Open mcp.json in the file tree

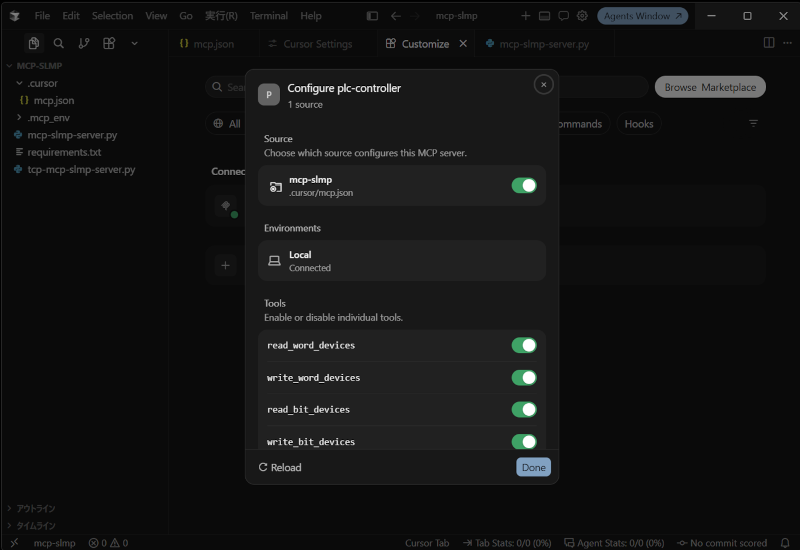54,101
